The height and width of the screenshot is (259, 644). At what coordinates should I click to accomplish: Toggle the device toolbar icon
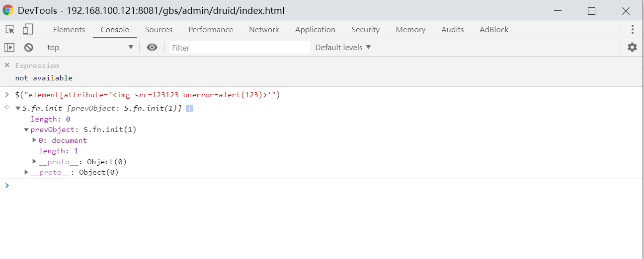pyautogui.click(x=28, y=29)
